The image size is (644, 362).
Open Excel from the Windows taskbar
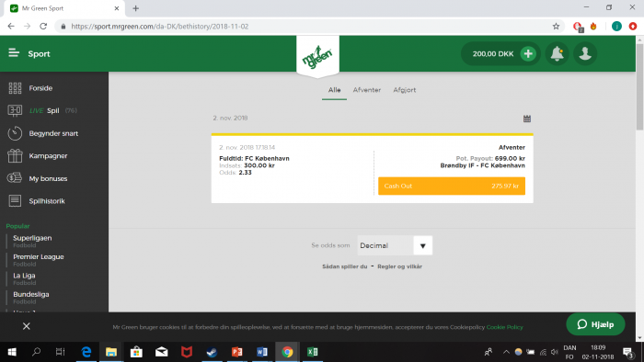pyautogui.click(x=313, y=352)
